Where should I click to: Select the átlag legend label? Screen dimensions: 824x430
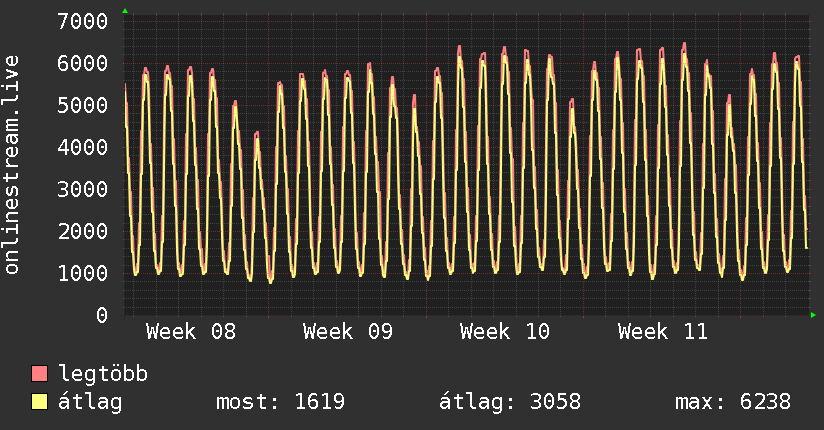click(90, 402)
